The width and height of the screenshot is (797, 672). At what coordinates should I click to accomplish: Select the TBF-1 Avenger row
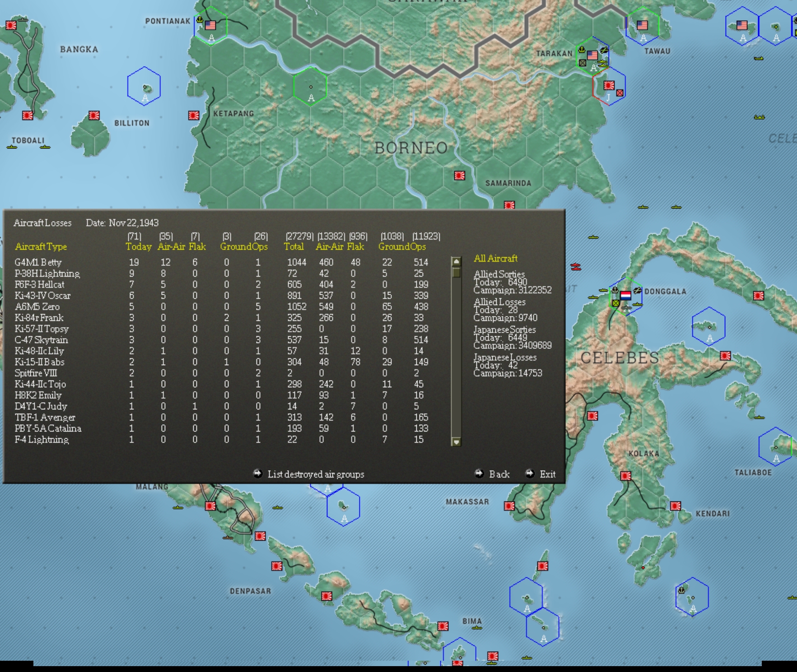click(x=222, y=417)
